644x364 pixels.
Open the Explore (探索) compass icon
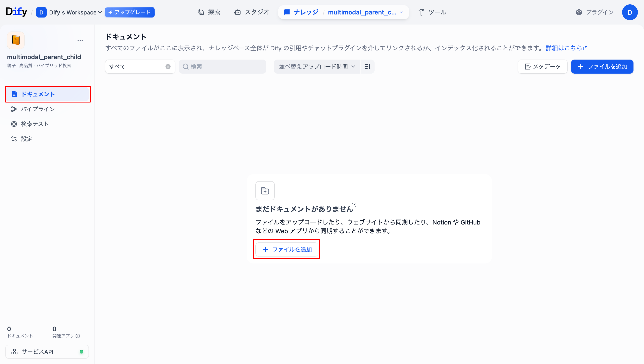pyautogui.click(x=201, y=12)
